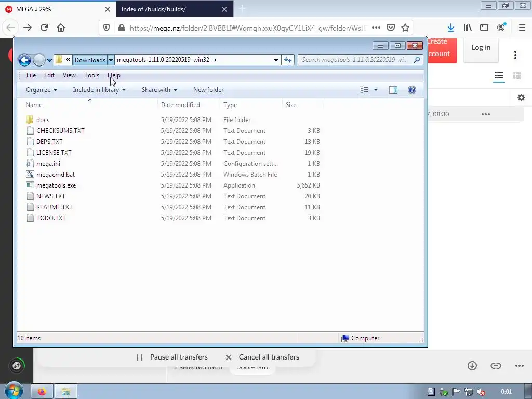Viewport: 532px width, 399px height.
Task: Click Explorer's greyed forward arrow button
Action: (39, 60)
